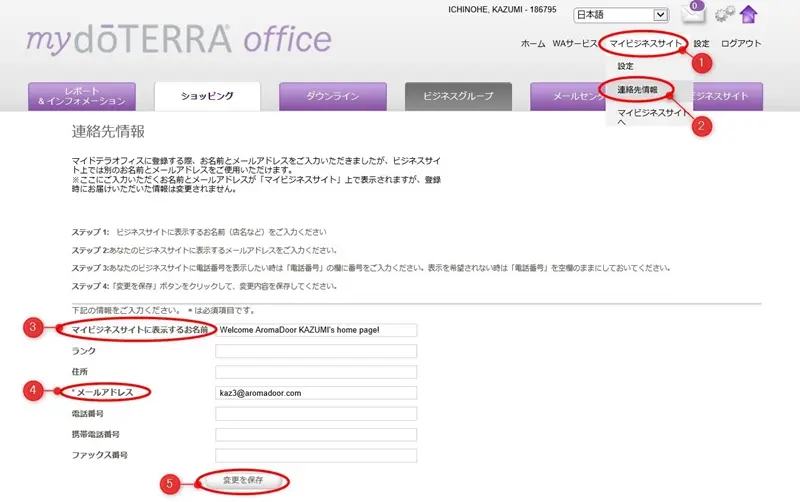Switch to the メールセンター tab

pos(567,96)
